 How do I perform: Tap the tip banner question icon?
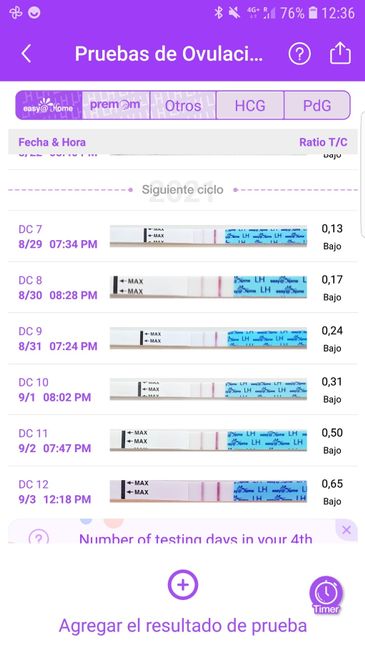(x=39, y=538)
